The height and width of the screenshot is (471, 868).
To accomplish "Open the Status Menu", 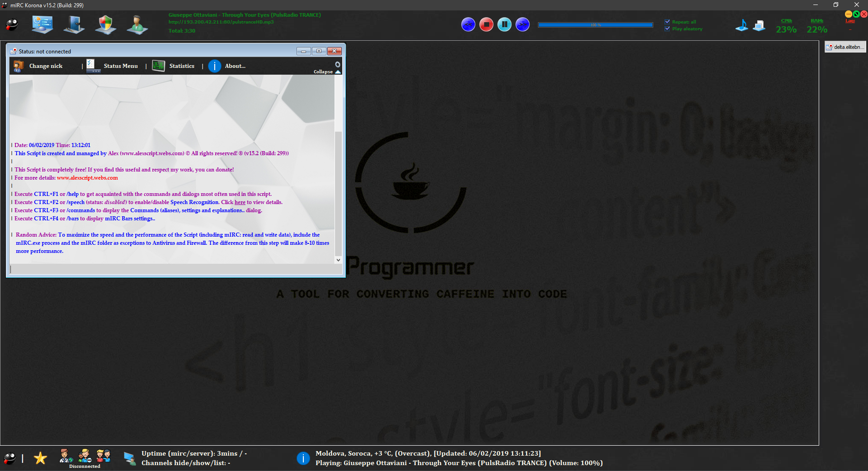I will [x=120, y=66].
